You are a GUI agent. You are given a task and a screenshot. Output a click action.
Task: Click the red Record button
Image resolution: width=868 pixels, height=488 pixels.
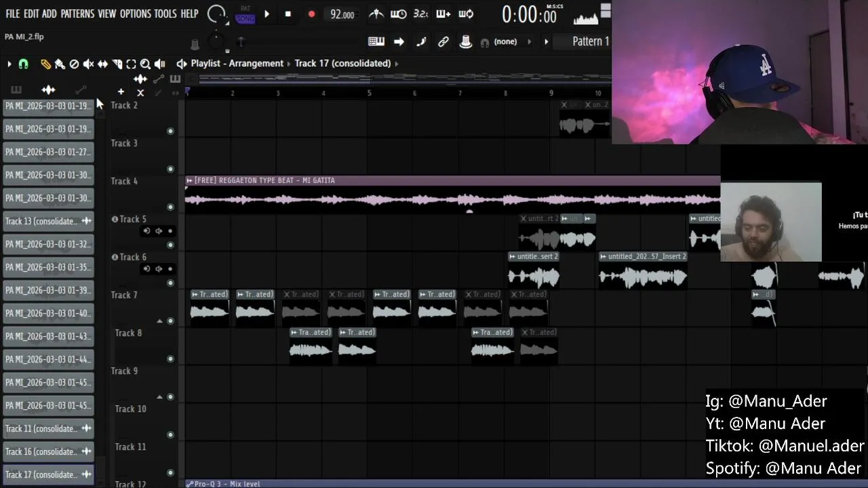[x=311, y=14]
